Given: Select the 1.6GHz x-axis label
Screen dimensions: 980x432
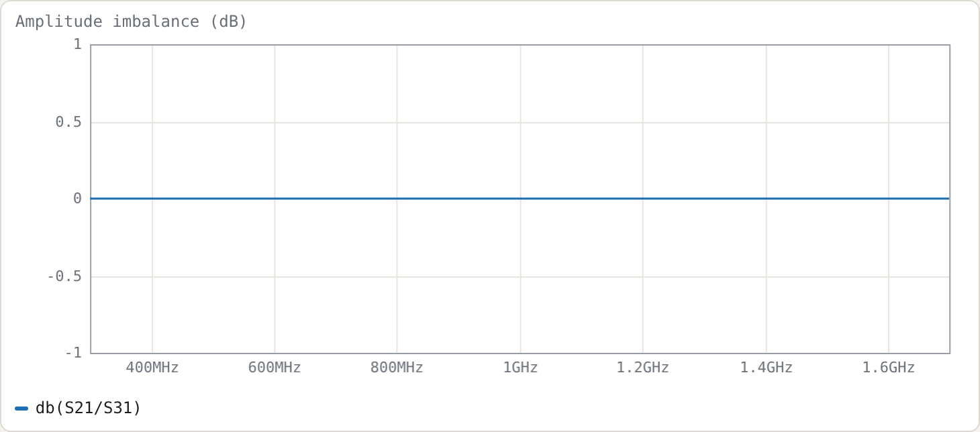Looking at the screenshot, I should (889, 368).
